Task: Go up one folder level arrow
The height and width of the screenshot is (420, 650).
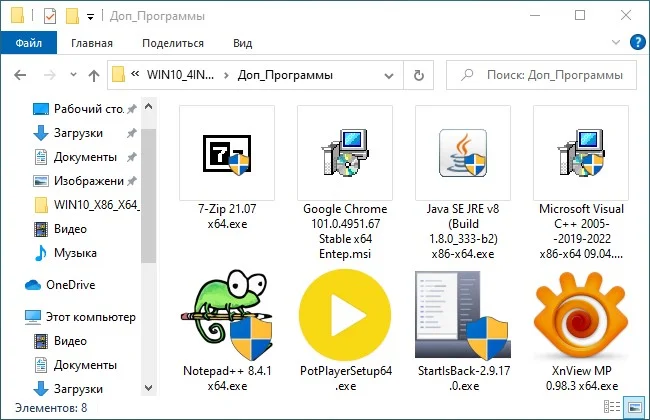Action: pyautogui.click(x=94, y=75)
